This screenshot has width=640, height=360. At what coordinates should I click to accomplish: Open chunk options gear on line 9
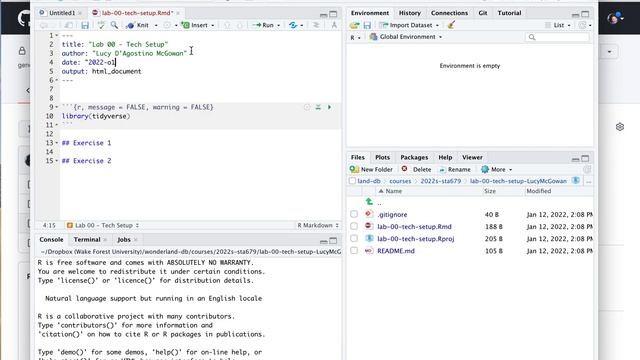pos(307,107)
